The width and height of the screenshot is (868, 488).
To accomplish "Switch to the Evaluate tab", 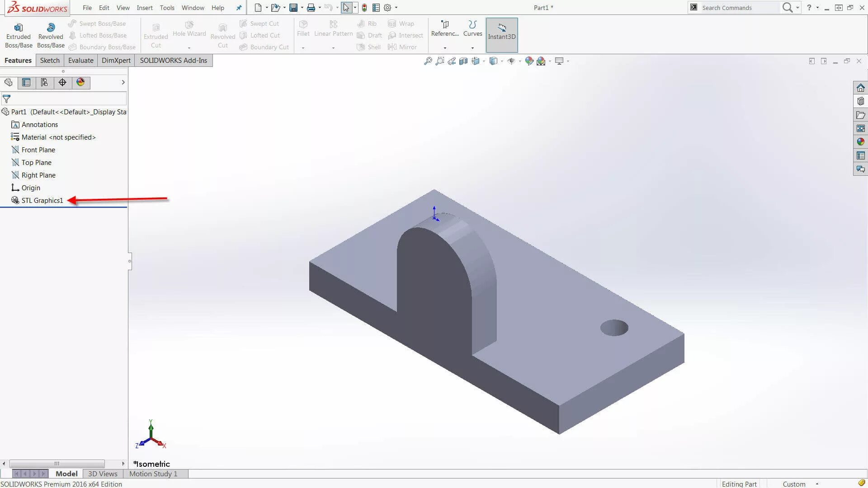I will 80,60.
